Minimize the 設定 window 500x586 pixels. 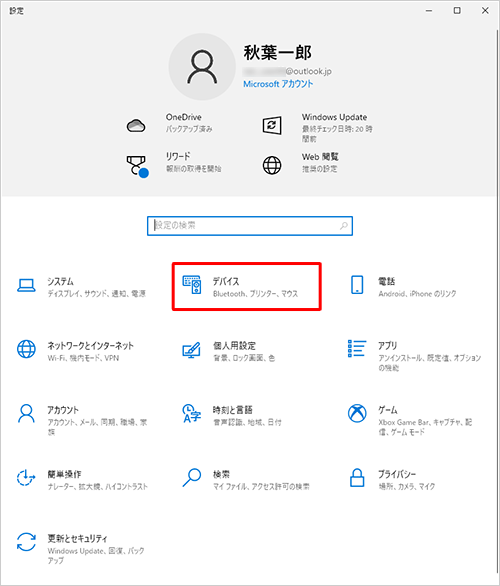point(429,11)
